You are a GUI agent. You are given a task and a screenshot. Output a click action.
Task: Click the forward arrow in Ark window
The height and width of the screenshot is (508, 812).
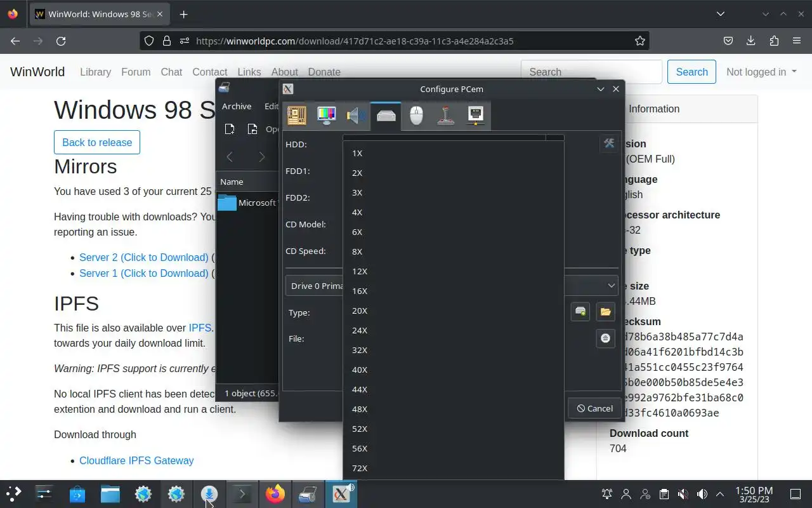point(261,157)
